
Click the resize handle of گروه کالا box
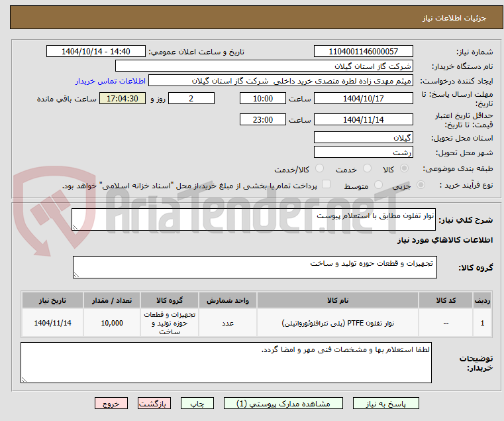click(x=76, y=275)
